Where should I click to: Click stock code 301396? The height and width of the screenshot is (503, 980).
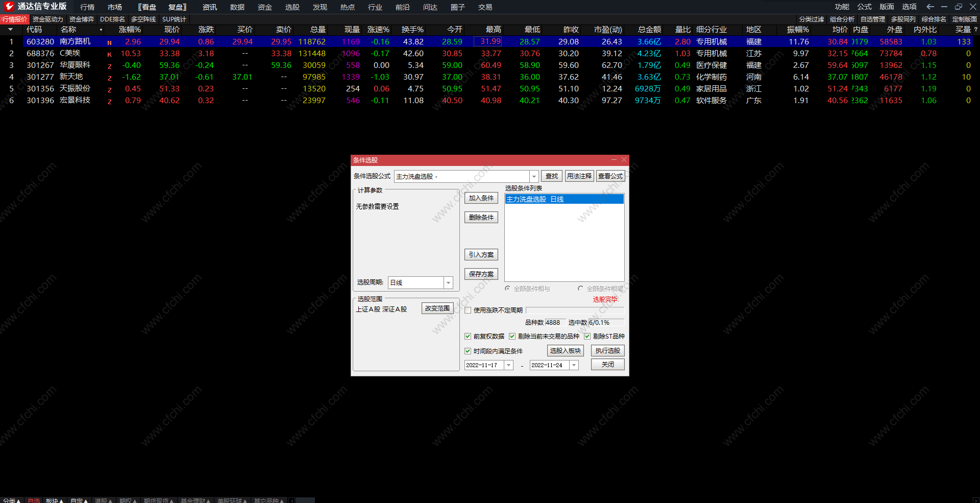tap(40, 100)
